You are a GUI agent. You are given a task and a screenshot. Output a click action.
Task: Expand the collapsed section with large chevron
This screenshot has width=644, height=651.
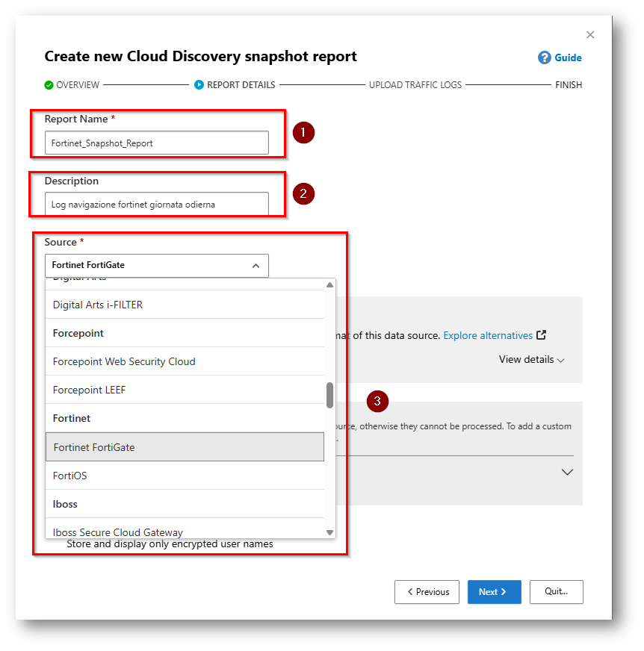[x=567, y=472]
